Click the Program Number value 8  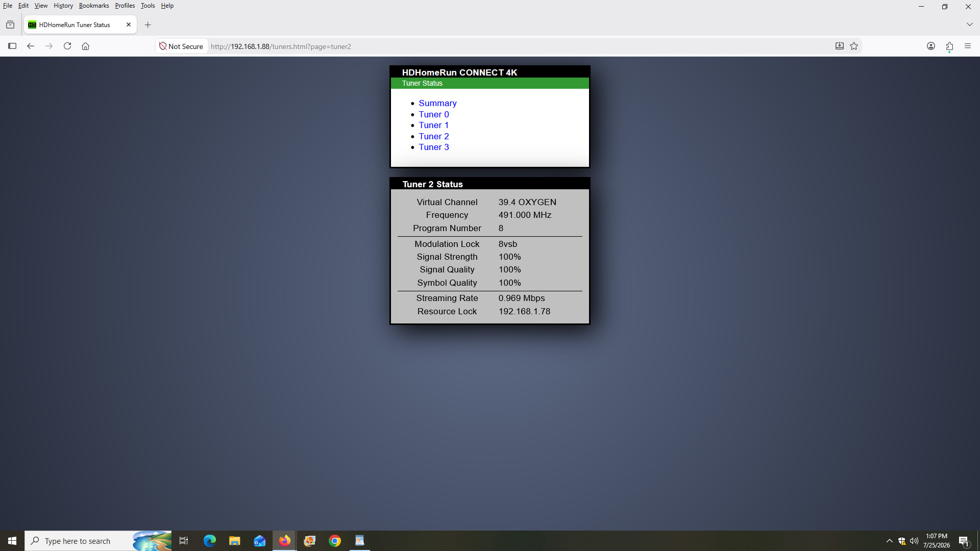click(501, 228)
